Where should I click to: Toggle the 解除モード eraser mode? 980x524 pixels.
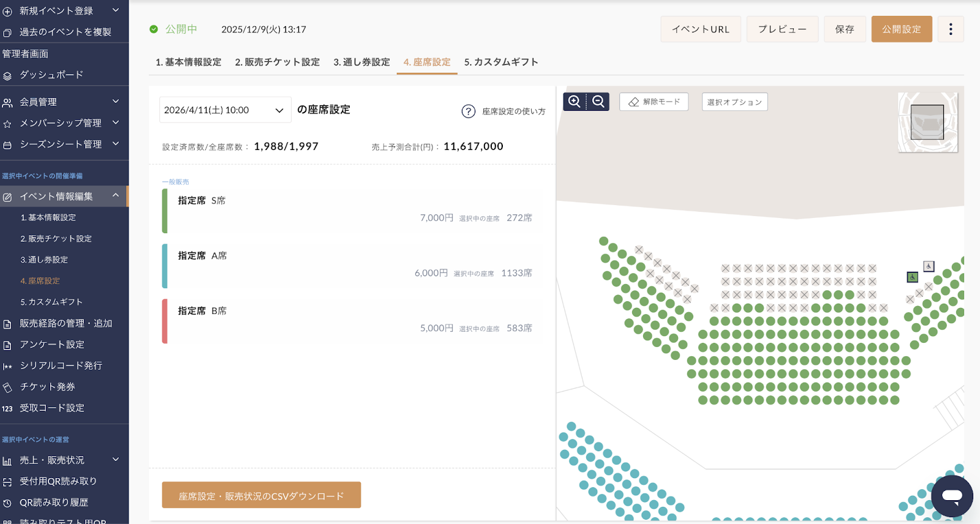pos(654,102)
